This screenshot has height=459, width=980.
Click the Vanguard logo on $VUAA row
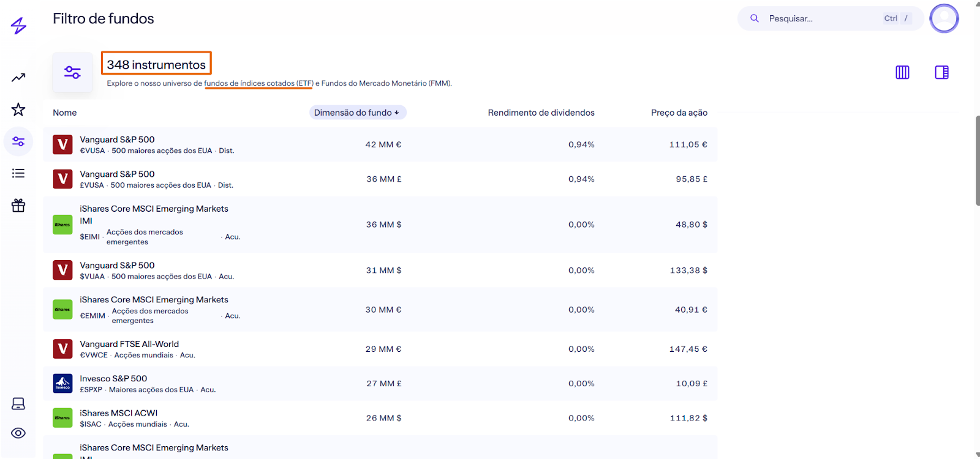point(62,271)
